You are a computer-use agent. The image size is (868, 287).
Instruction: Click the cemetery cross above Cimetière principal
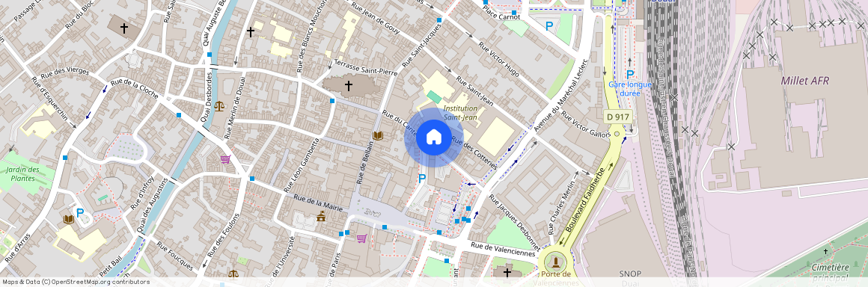click(x=825, y=252)
